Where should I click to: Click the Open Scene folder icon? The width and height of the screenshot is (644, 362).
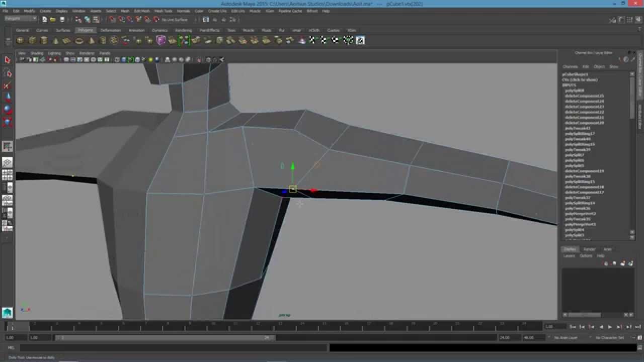[x=53, y=20]
